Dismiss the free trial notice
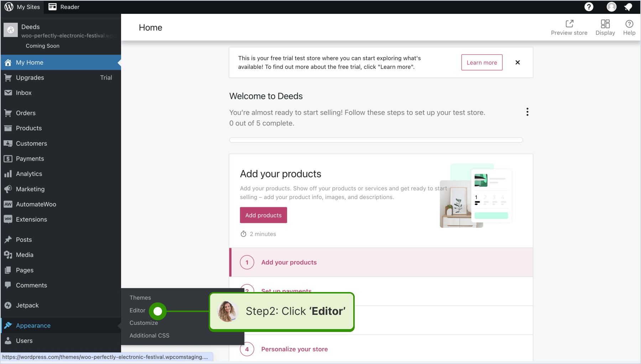Screen dimensions: 641x364 click(x=518, y=63)
